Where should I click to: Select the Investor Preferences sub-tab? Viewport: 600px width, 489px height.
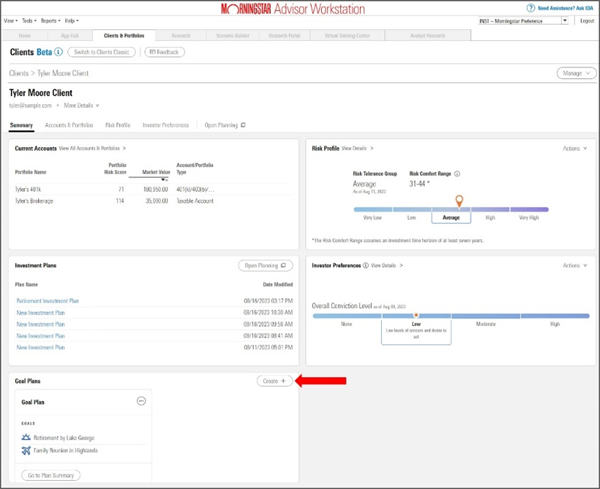point(166,125)
